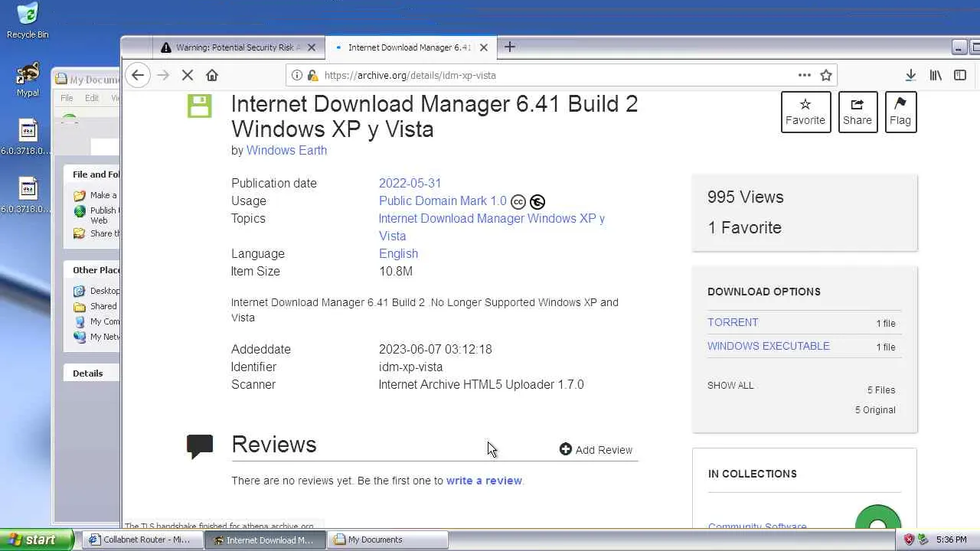Viewport: 980px width, 551px height.
Task: Share this archive item
Action: [x=857, y=112]
